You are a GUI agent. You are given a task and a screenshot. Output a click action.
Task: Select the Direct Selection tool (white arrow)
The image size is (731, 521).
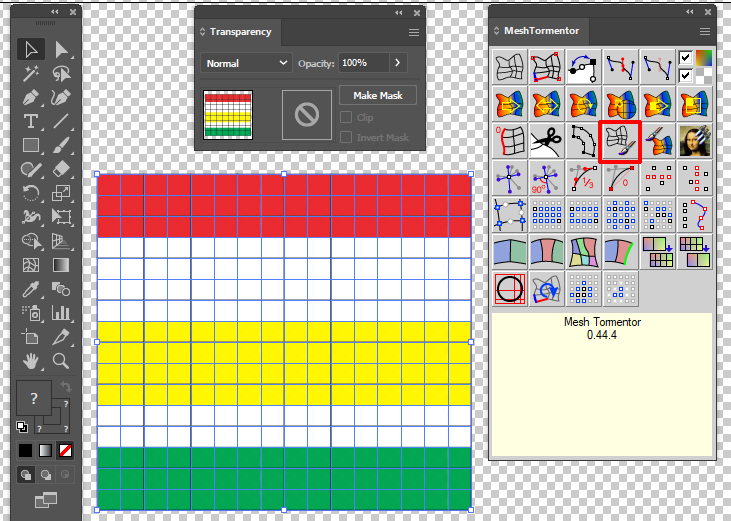pyautogui.click(x=62, y=49)
